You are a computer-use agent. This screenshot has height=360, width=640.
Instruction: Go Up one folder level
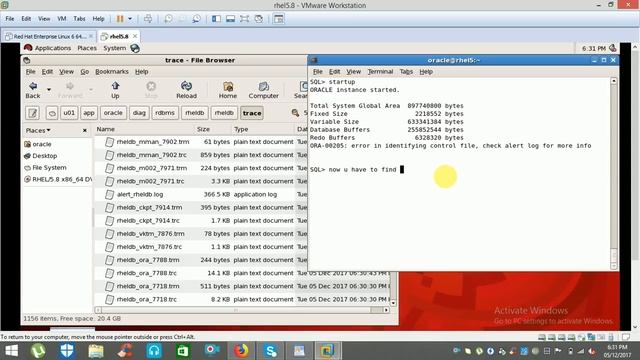[115, 90]
